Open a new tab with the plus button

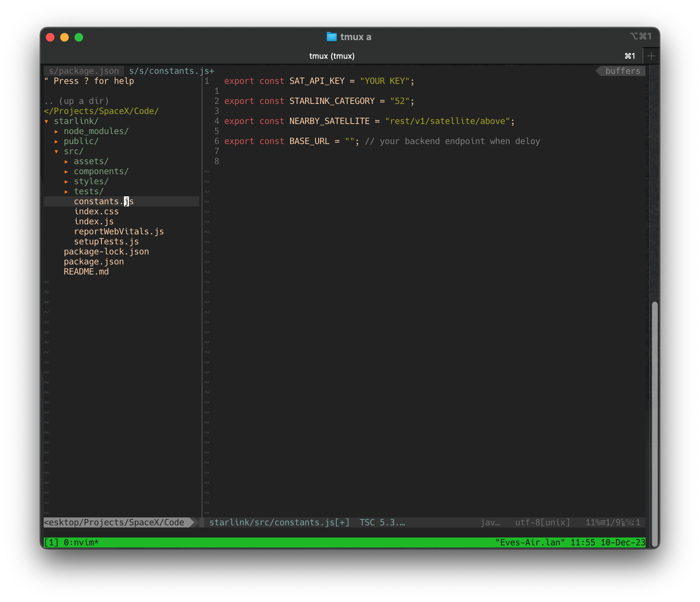pyautogui.click(x=651, y=56)
